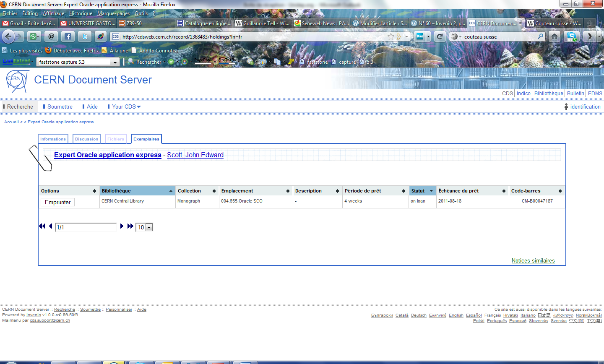Click the email @ toolbar icon
This screenshot has height=364, width=604.
51,36
